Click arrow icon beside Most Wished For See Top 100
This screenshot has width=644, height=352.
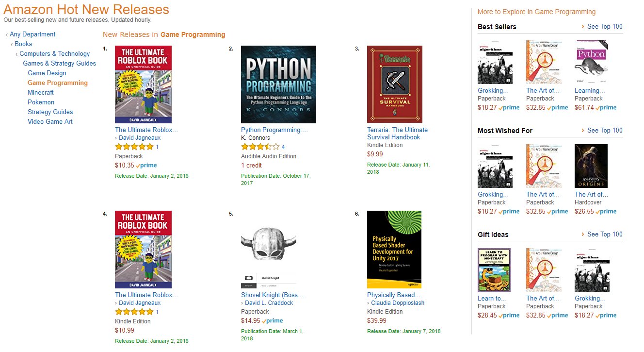[x=583, y=131]
